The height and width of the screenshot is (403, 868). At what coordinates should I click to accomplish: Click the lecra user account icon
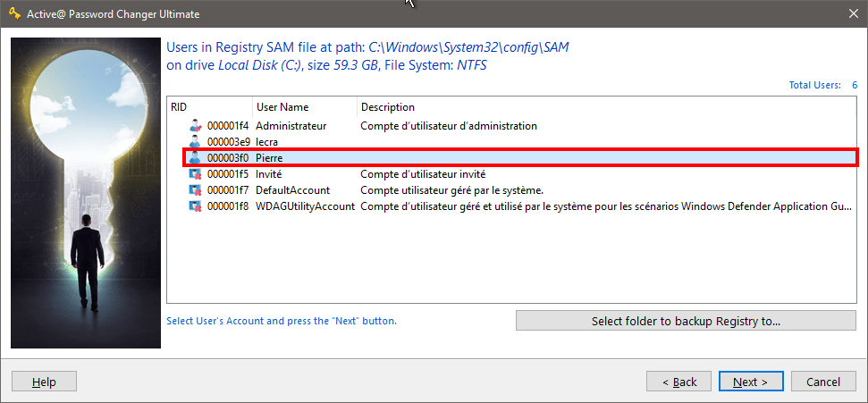195,142
